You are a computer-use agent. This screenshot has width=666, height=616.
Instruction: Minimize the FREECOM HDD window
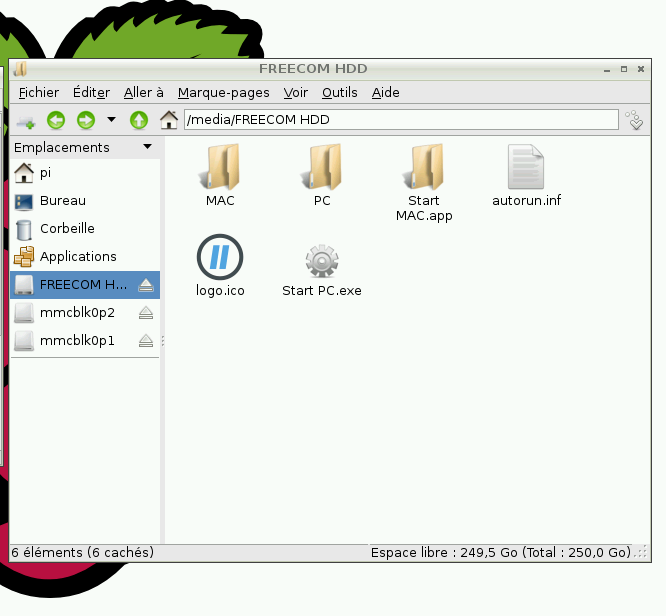pyautogui.click(x=607, y=69)
